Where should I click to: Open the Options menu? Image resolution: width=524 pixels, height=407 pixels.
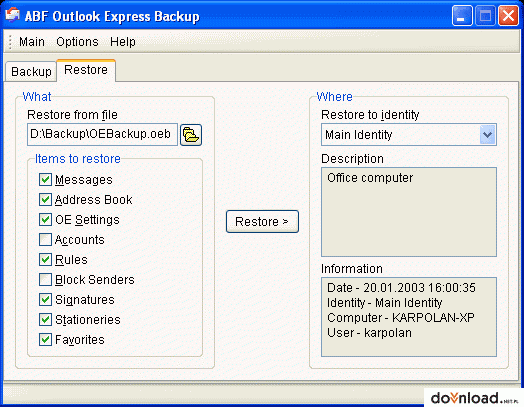(x=77, y=42)
